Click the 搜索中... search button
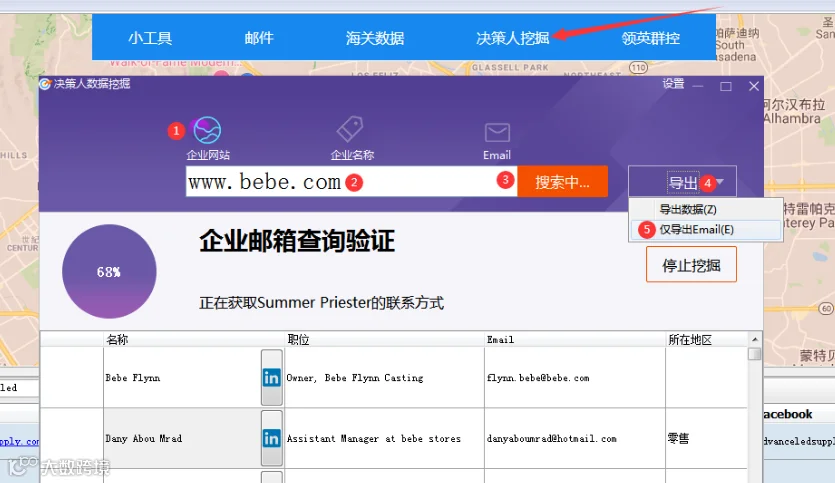Image resolution: width=835 pixels, height=483 pixels. pos(562,182)
